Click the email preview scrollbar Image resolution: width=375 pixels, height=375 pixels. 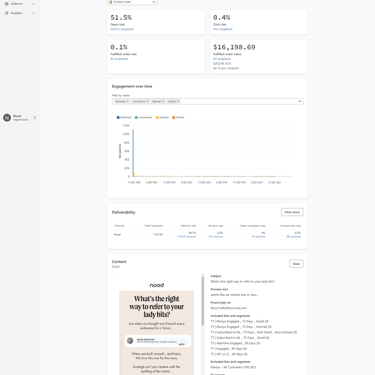[202, 301]
